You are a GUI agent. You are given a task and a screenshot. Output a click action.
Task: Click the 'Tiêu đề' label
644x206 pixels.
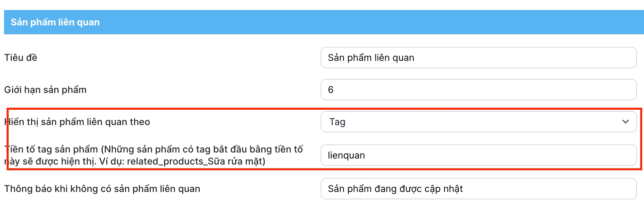coord(21,58)
